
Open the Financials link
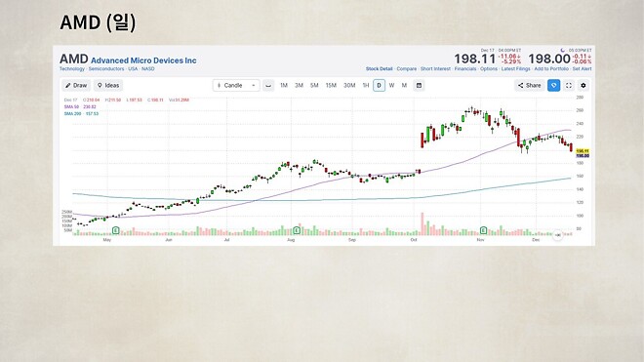coord(465,69)
